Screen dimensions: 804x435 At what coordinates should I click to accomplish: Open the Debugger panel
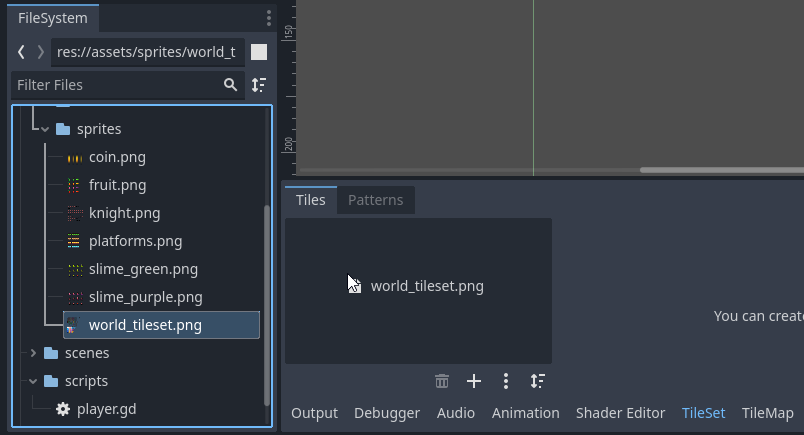point(386,413)
